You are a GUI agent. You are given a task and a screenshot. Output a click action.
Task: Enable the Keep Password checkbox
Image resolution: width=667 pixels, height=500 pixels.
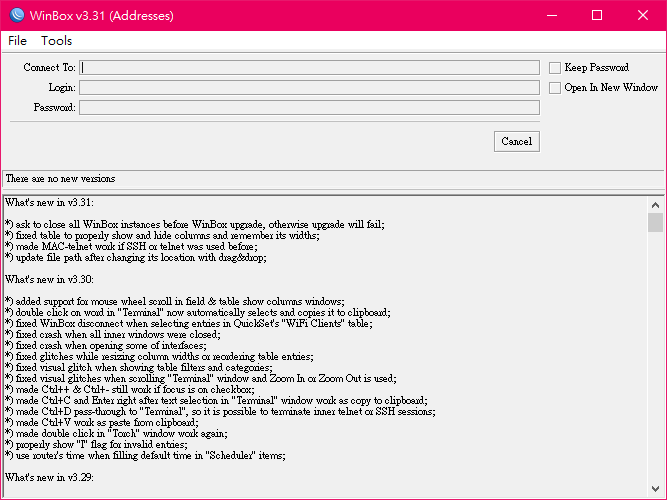(555, 68)
